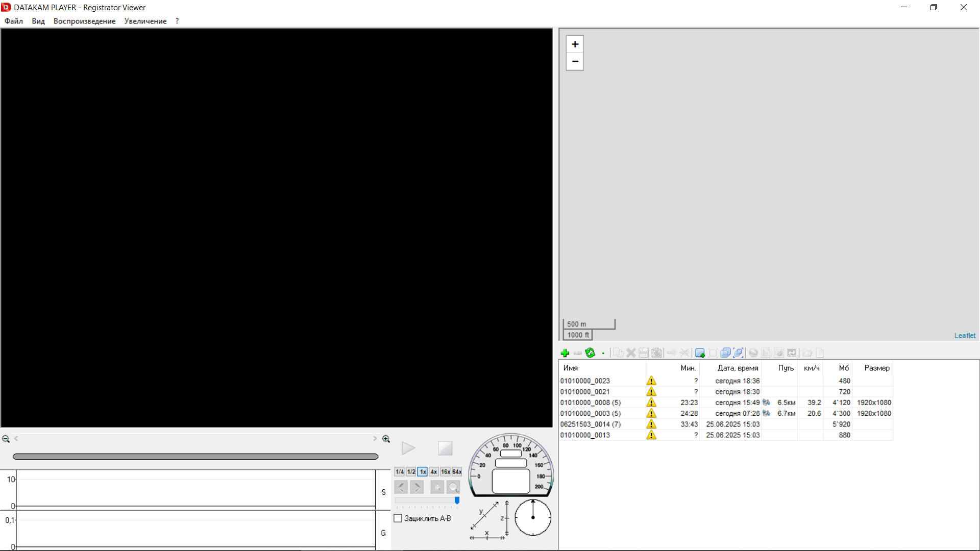
Task: Click the green refresh list icon
Action: (590, 353)
